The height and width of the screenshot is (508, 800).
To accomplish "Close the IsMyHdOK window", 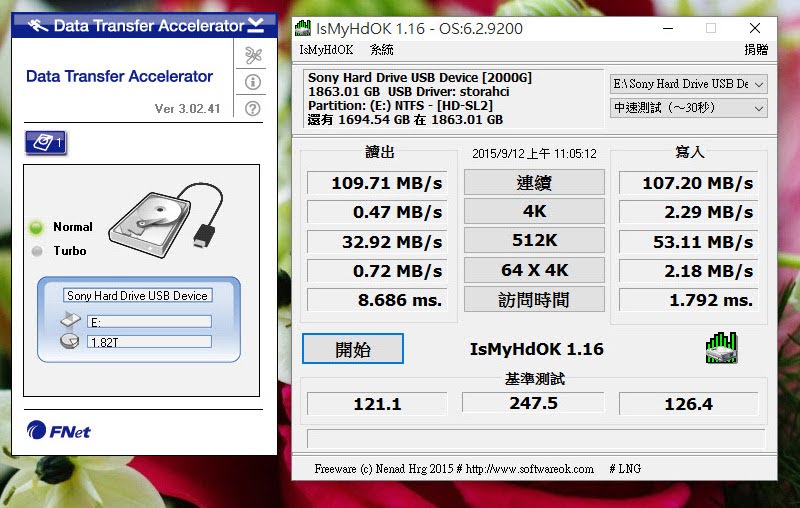I will 755,28.
